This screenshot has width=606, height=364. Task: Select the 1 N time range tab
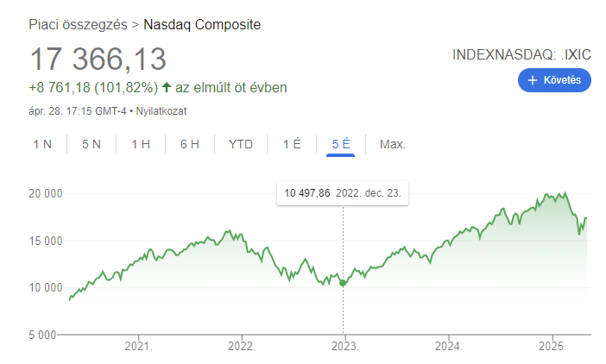[42, 144]
